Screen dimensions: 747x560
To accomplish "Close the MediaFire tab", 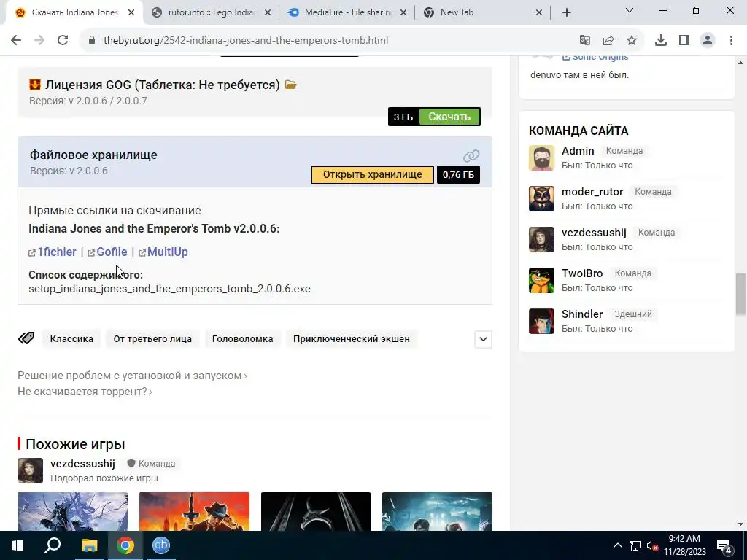I will click(403, 13).
